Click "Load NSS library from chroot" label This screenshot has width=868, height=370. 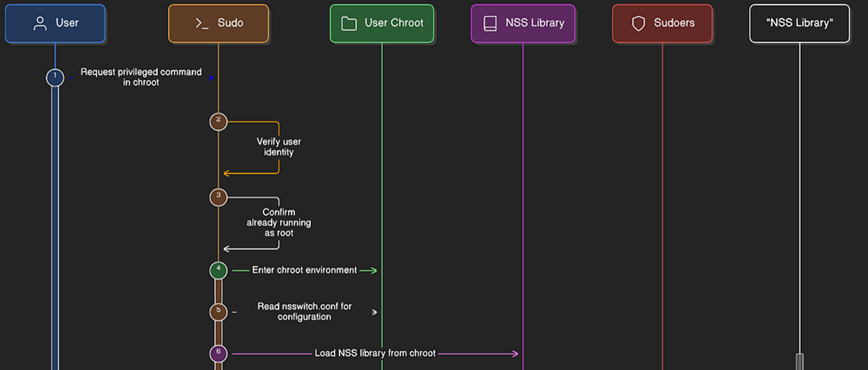point(375,353)
